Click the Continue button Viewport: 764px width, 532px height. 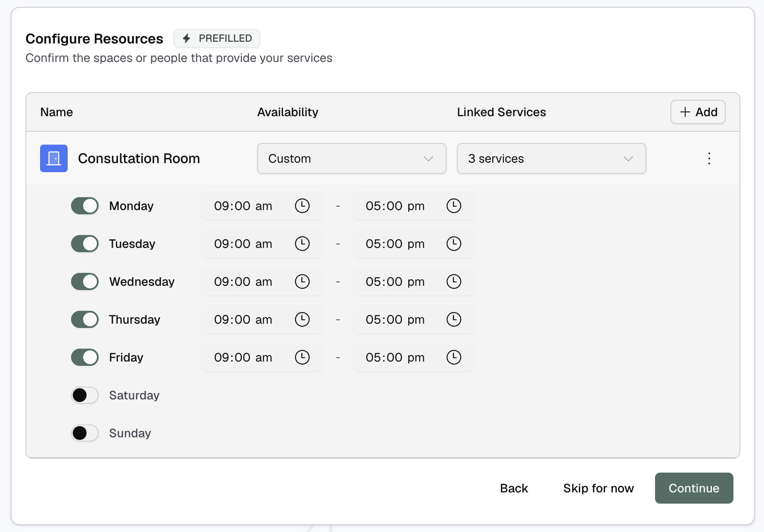pos(693,488)
